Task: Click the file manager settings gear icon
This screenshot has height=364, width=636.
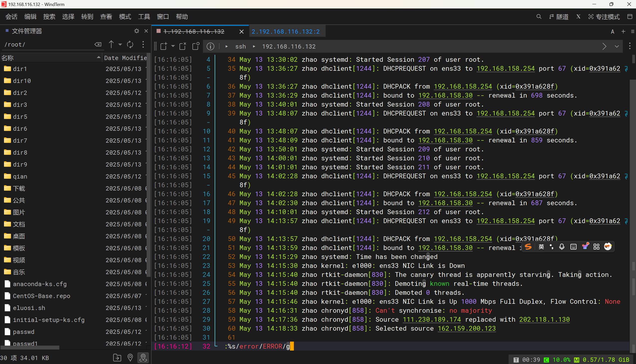Action: click(136, 31)
